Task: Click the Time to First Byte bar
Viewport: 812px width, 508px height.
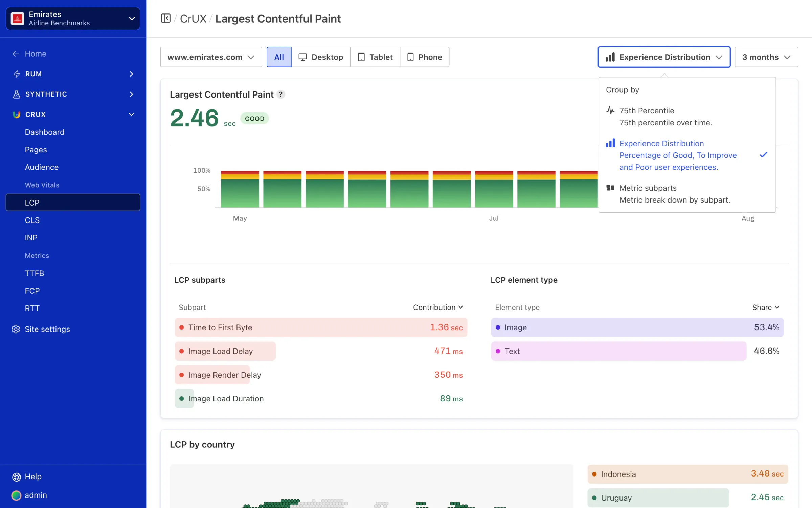Action: pyautogui.click(x=321, y=327)
